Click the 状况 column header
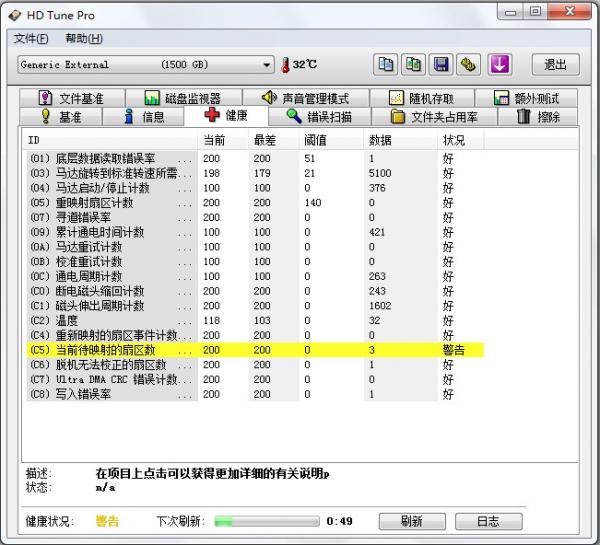This screenshot has width=600, height=545. click(x=461, y=140)
